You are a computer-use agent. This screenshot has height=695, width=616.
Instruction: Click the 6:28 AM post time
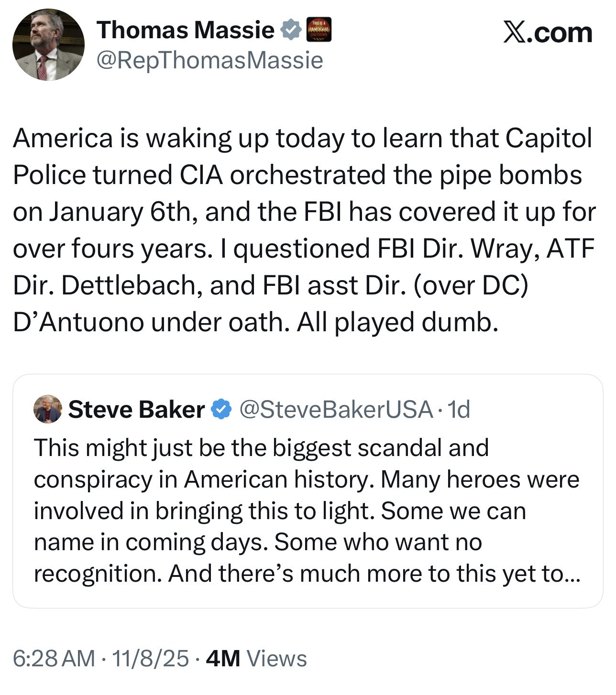[54, 658]
